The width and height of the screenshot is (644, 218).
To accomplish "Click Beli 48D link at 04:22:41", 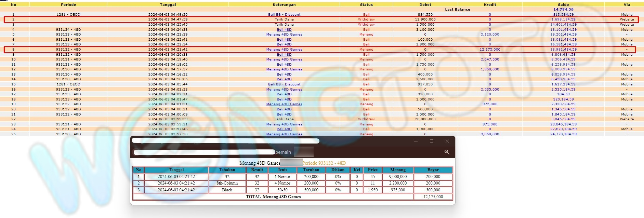I will coord(284,40).
